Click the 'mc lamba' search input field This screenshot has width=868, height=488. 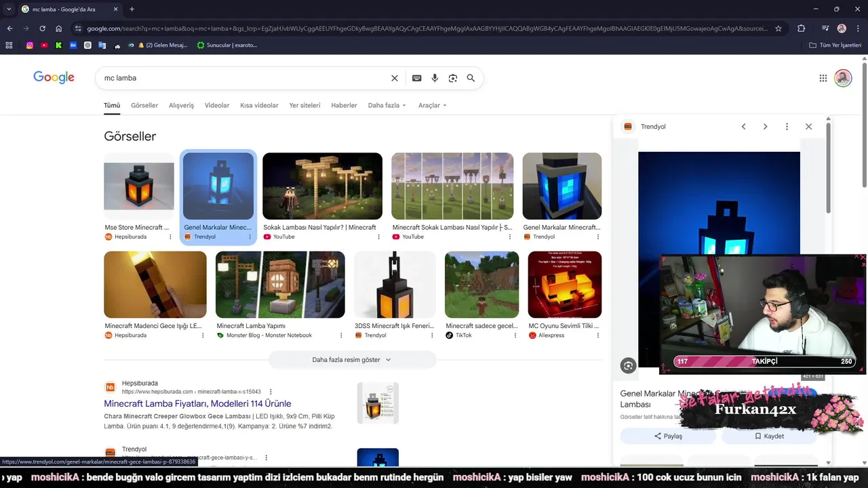pyautogui.click(x=244, y=78)
